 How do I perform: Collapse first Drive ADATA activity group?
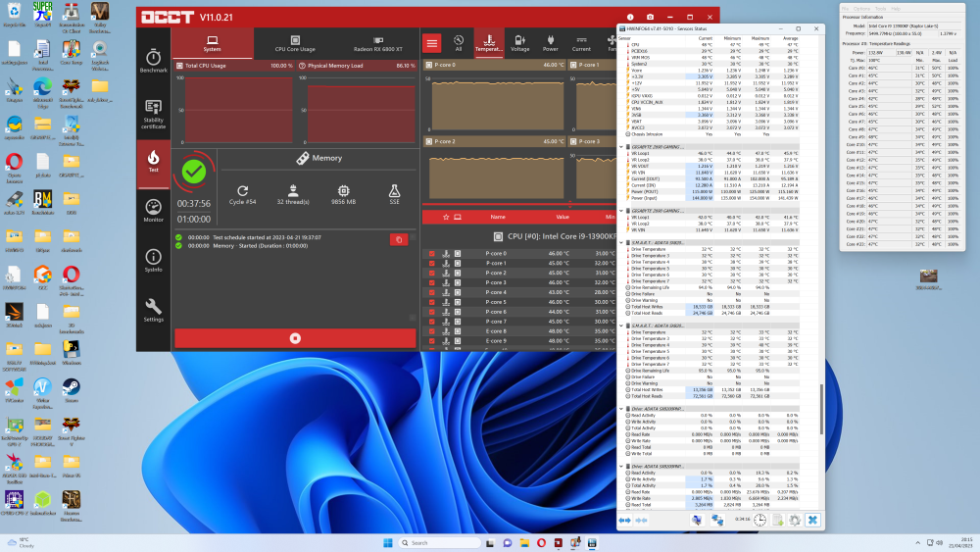[x=622, y=409]
